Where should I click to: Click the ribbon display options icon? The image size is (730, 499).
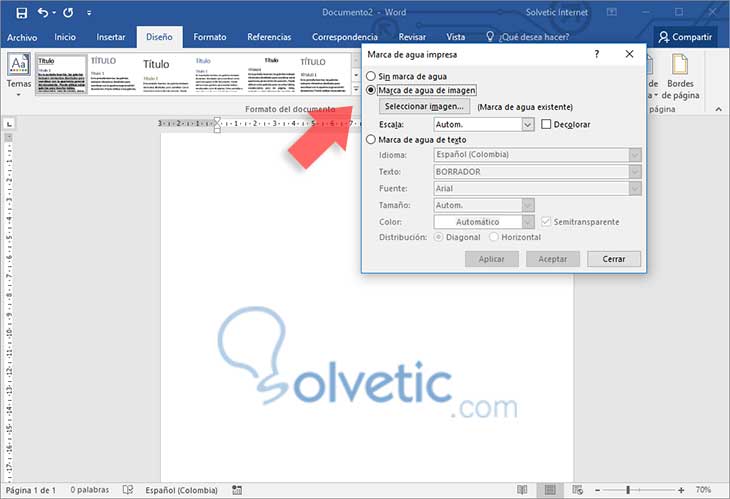(612, 12)
